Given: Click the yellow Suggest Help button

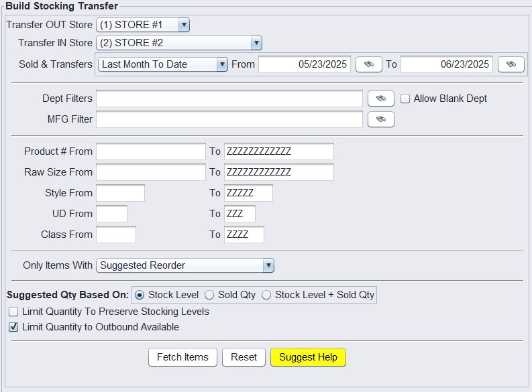Looking at the screenshot, I should click(308, 357).
